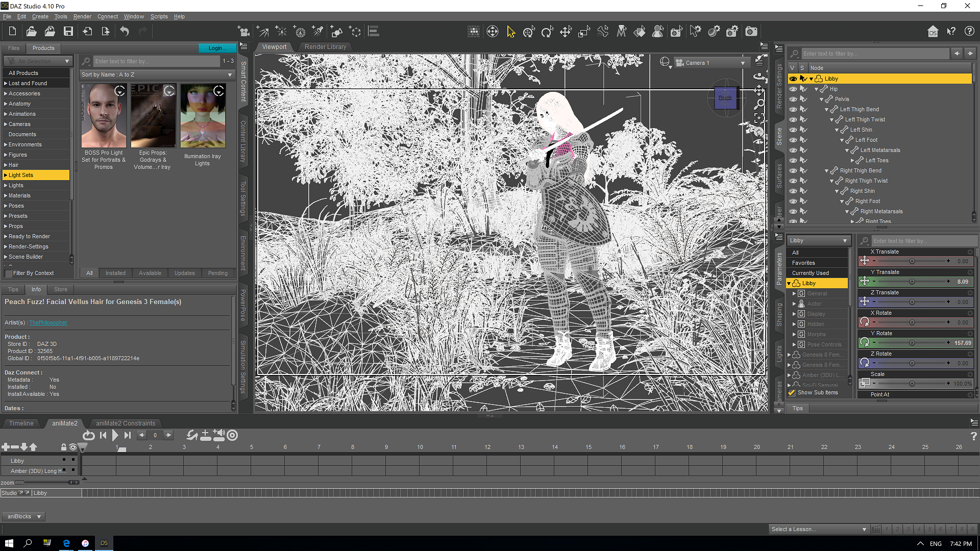Toggle the Filter By Context checkbox
The width and height of the screenshot is (980, 551).
[8, 273]
